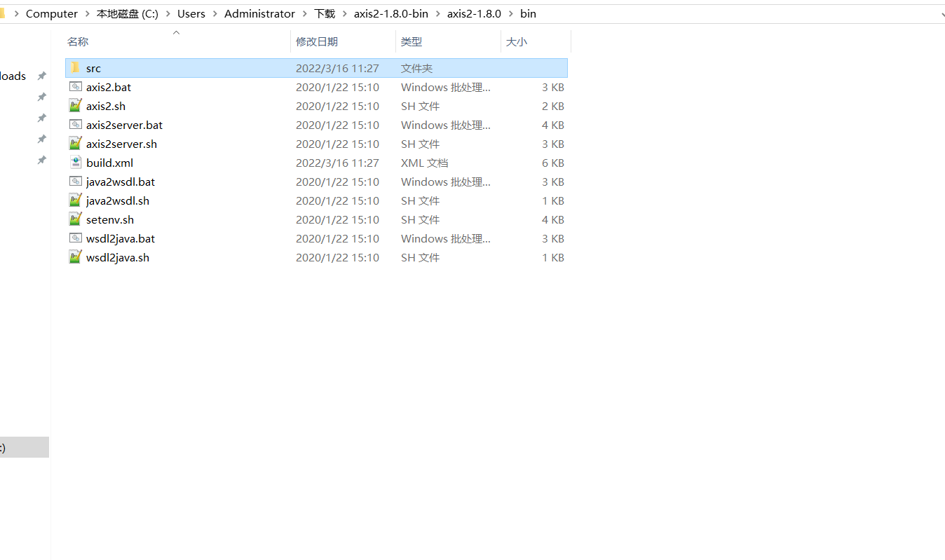This screenshot has height=560, width=945.
Task: Select the file name axis2.bat
Action: 109,87
